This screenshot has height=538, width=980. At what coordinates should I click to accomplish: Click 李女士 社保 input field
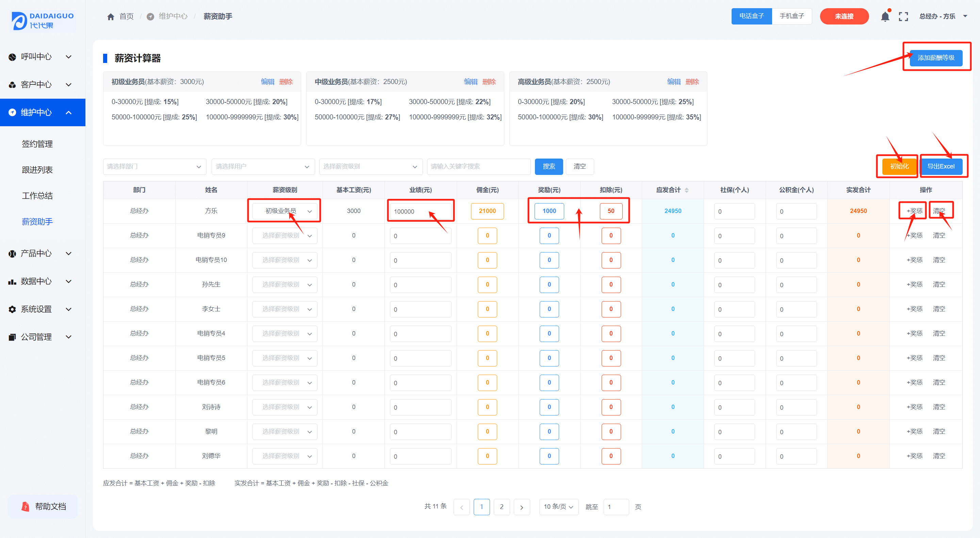(734, 309)
